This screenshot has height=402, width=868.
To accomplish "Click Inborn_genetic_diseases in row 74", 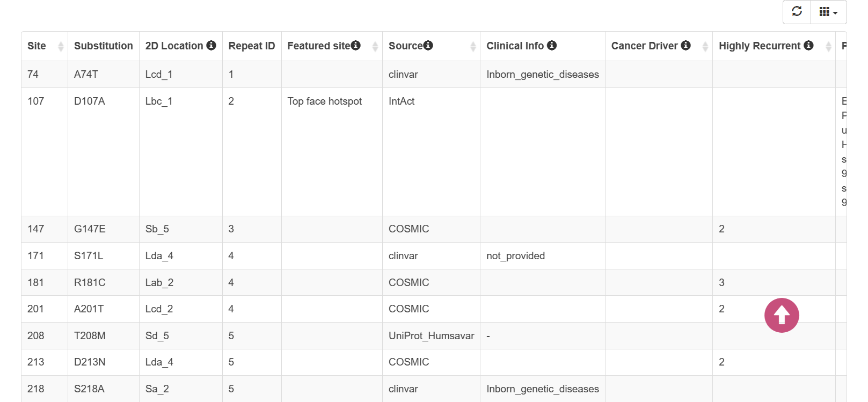I will pyautogui.click(x=543, y=75).
